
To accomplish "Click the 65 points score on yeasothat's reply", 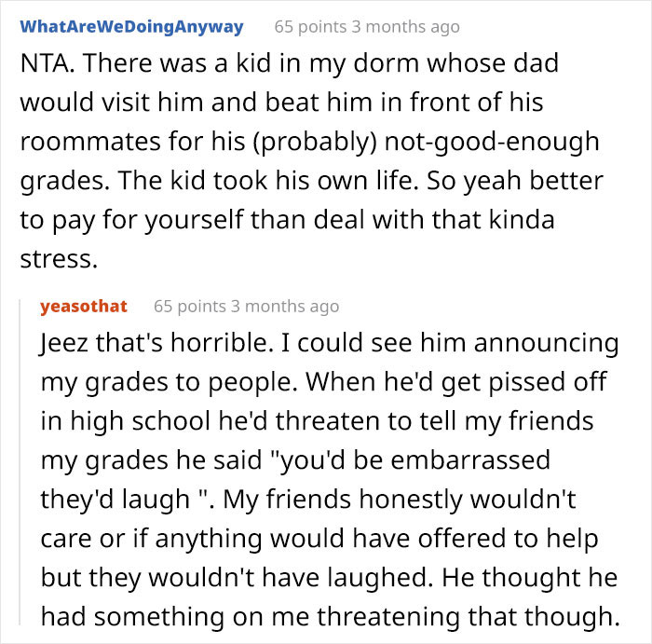I will [x=190, y=306].
